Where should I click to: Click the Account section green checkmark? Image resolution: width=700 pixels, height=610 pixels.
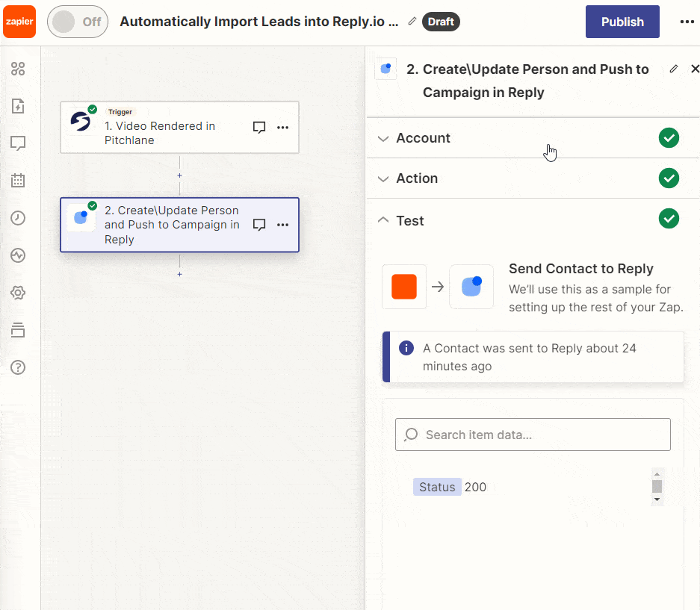669,138
